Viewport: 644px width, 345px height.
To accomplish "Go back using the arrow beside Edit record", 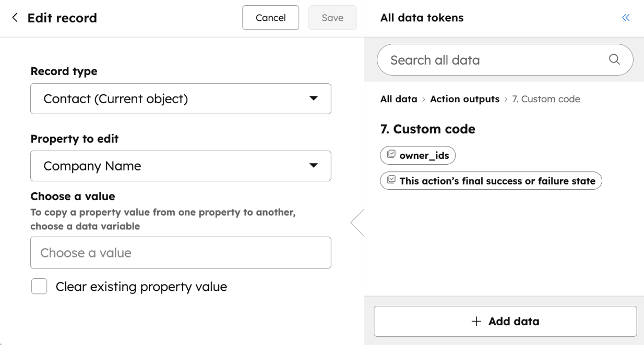I will (x=15, y=18).
